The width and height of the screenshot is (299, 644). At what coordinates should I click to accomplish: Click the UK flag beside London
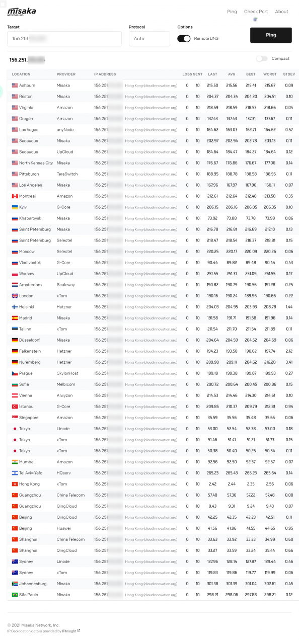(x=15, y=296)
